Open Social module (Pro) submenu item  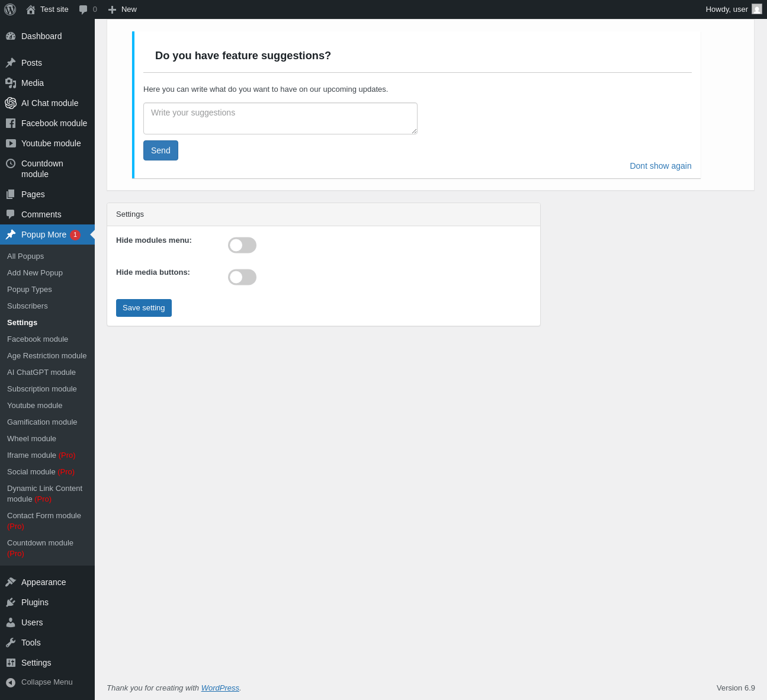point(41,472)
